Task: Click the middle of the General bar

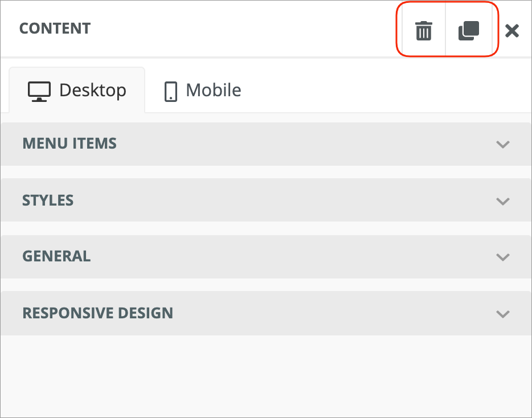Action: (x=265, y=256)
